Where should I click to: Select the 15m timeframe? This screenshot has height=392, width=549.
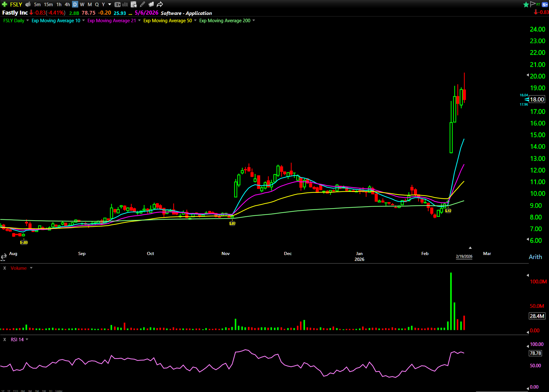(x=48, y=4)
